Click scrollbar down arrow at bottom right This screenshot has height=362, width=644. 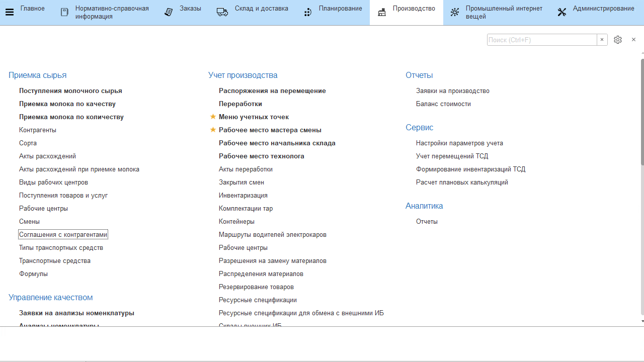642,321
